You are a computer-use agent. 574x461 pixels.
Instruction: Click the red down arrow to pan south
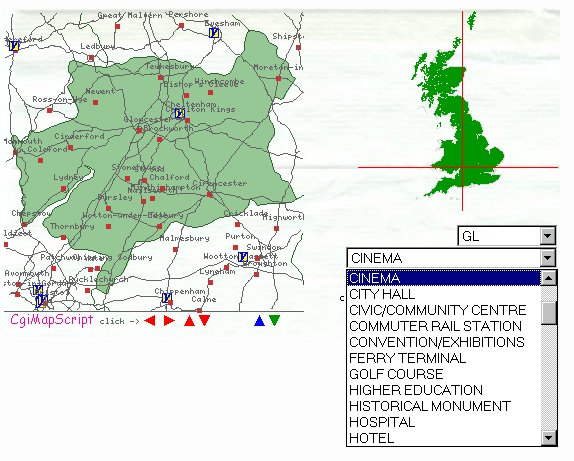(204, 320)
